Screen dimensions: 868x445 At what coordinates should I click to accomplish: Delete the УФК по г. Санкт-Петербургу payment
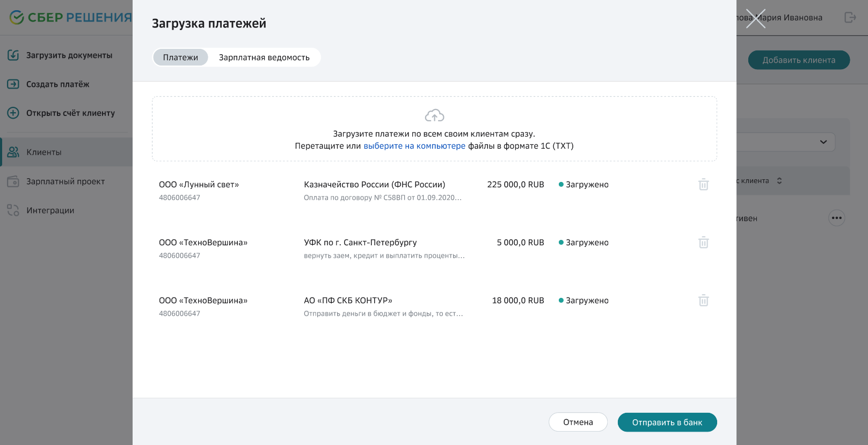703,243
